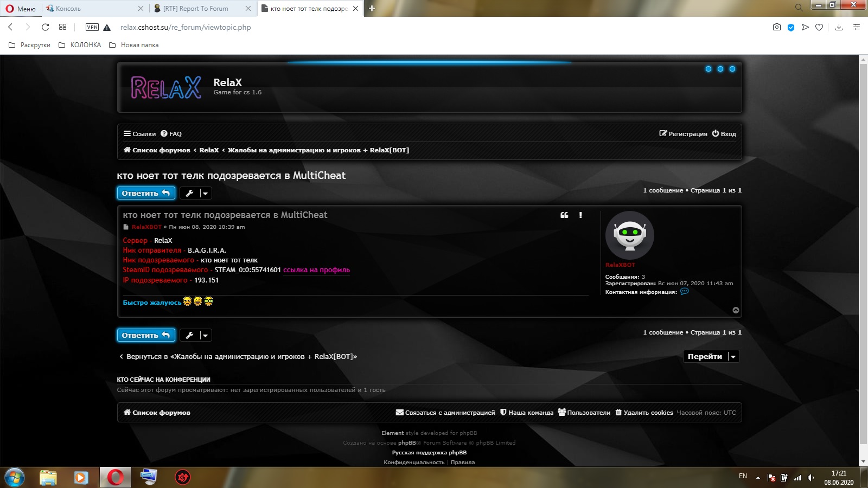Open the Opera Меню menu

[21, 9]
